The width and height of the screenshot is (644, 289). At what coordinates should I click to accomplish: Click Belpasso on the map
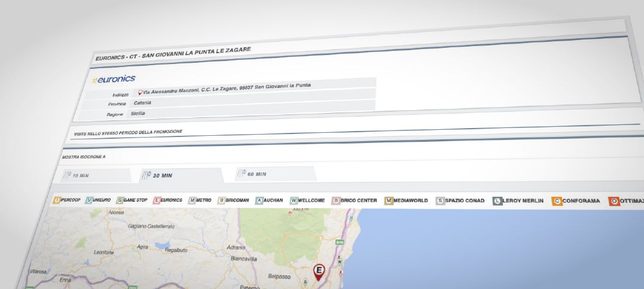(x=280, y=276)
